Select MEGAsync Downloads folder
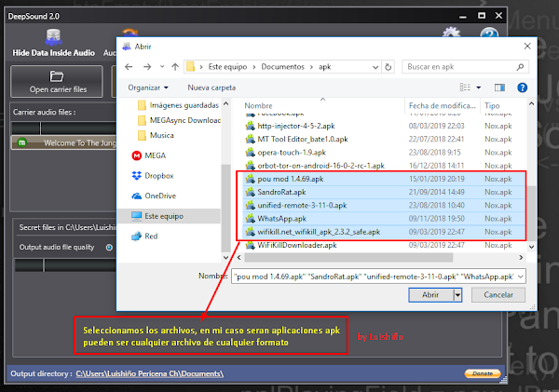This screenshot has height=392, width=559. pos(179,120)
